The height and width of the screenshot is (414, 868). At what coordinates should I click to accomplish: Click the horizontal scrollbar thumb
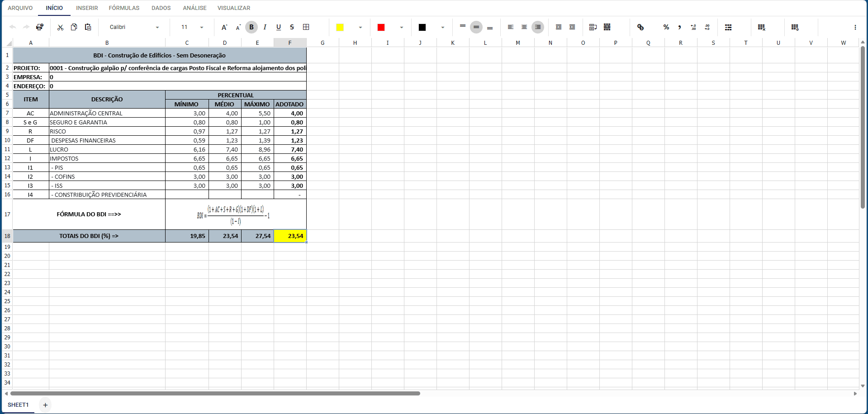215,394
